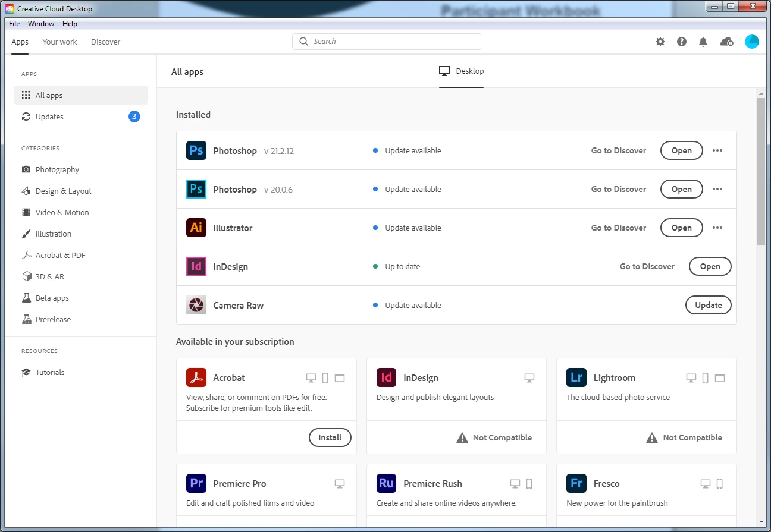The width and height of the screenshot is (771, 532).
Task: Select the Apps tab
Action: pyautogui.click(x=20, y=42)
